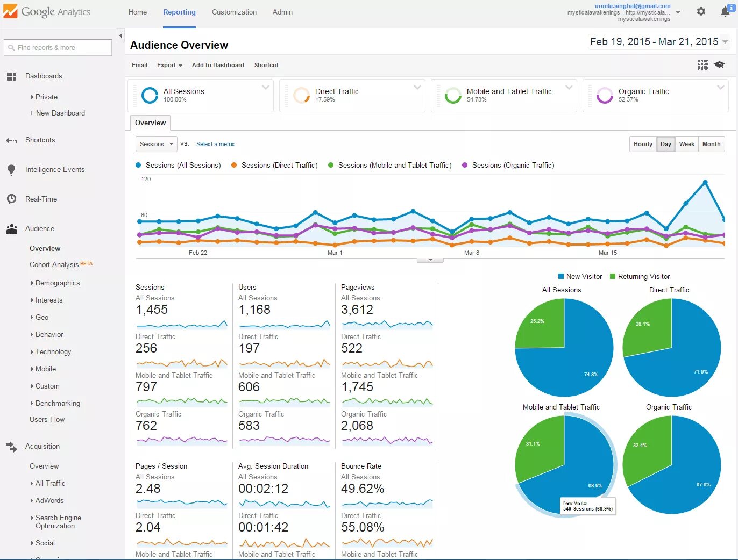Screen dimensions: 738x560
Task: Open account selector dropdown arrow
Action: coord(678,12)
